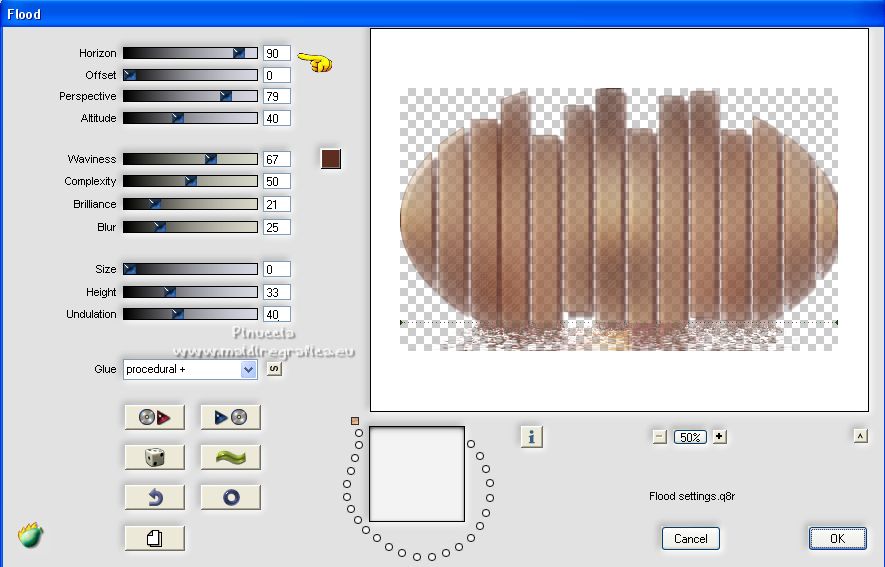Click the Altitude slider track
The height and width of the screenshot is (567, 885).
pyautogui.click(x=190, y=118)
